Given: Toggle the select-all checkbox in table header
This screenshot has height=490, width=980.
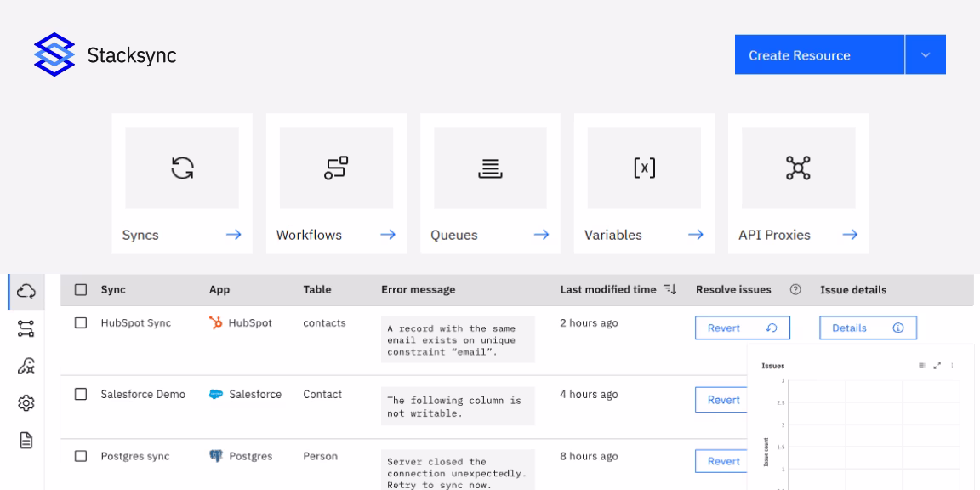Looking at the screenshot, I should pos(81,290).
